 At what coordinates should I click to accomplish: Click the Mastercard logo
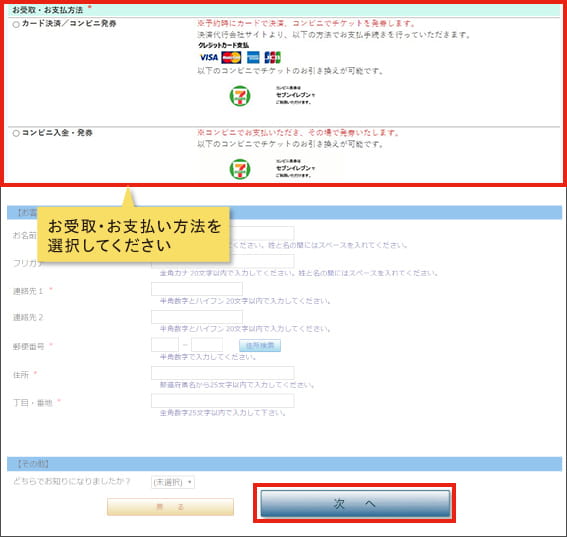coord(231,57)
